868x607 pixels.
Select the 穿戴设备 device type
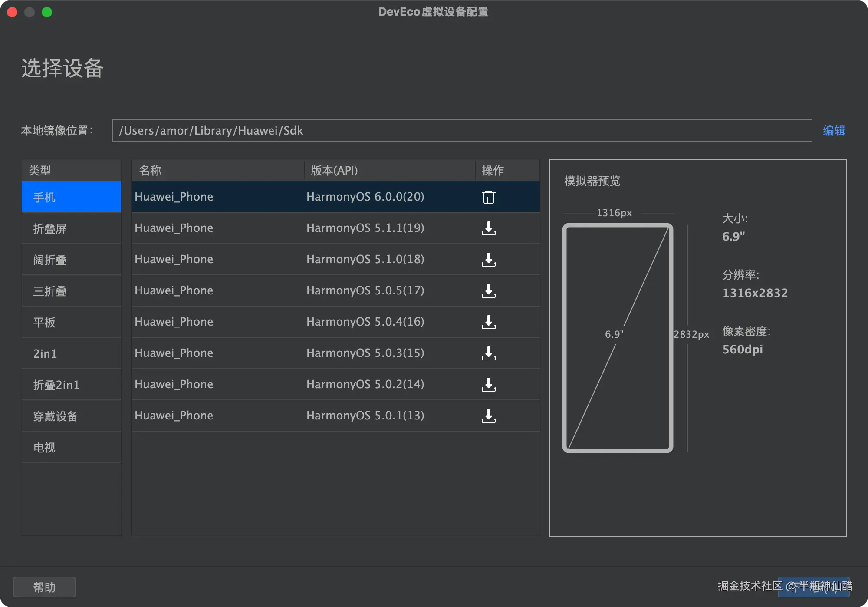tap(71, 416)
